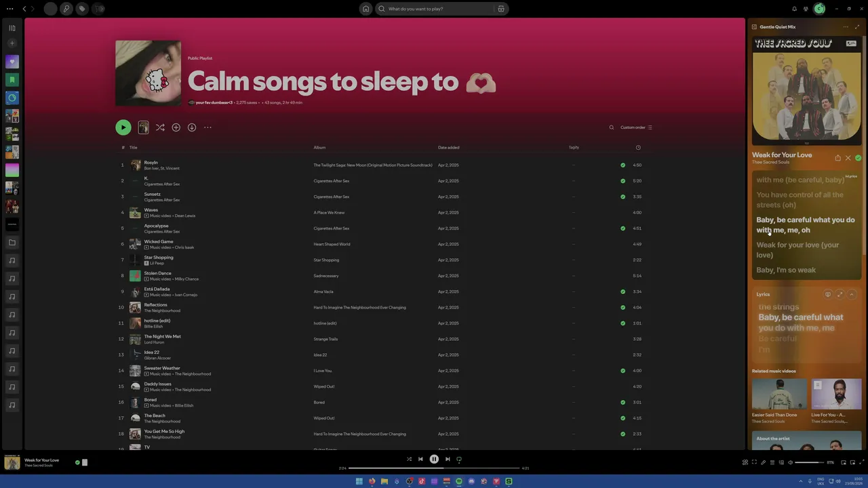The height and width of the screenshot is (488, 868).
Task: Toggle repeat in the playback bar
Action: [x=459, y=459]
